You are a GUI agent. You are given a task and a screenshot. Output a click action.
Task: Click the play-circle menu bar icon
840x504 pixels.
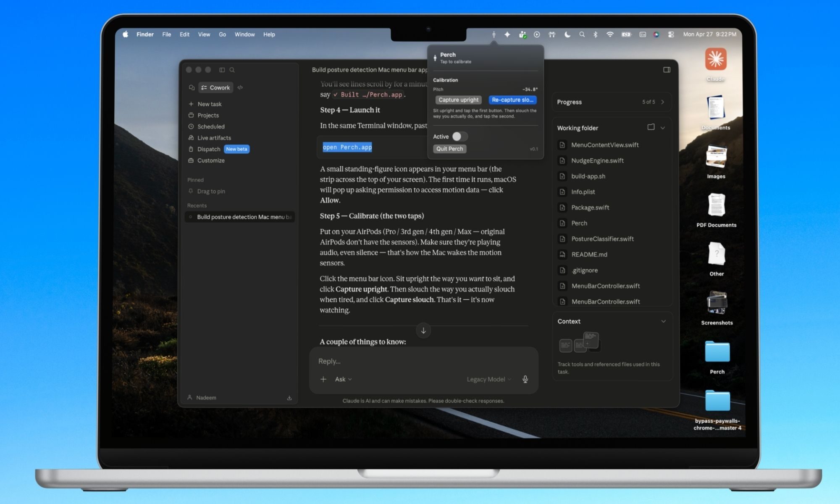tap(537, 34)
